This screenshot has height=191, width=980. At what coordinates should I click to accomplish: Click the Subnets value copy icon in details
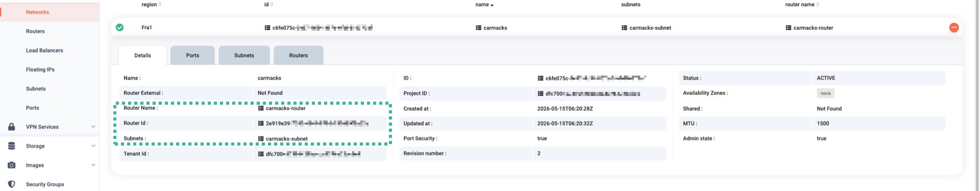pos(261,138)
